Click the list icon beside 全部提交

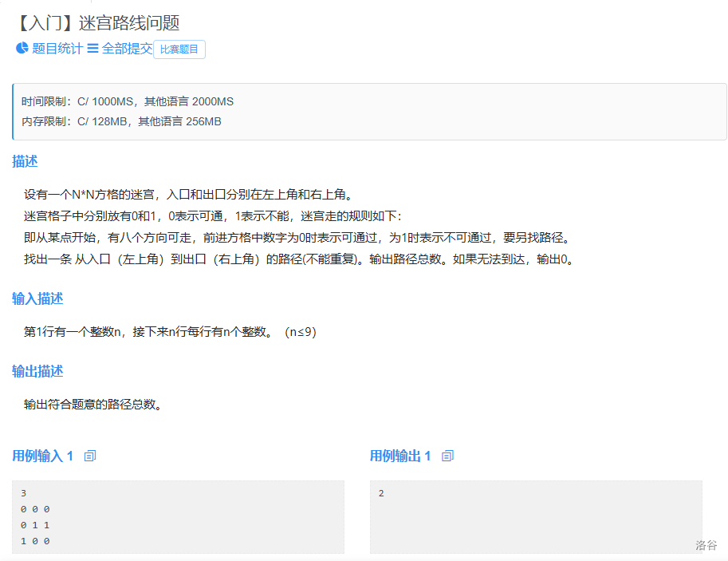(x=92, y=49)
